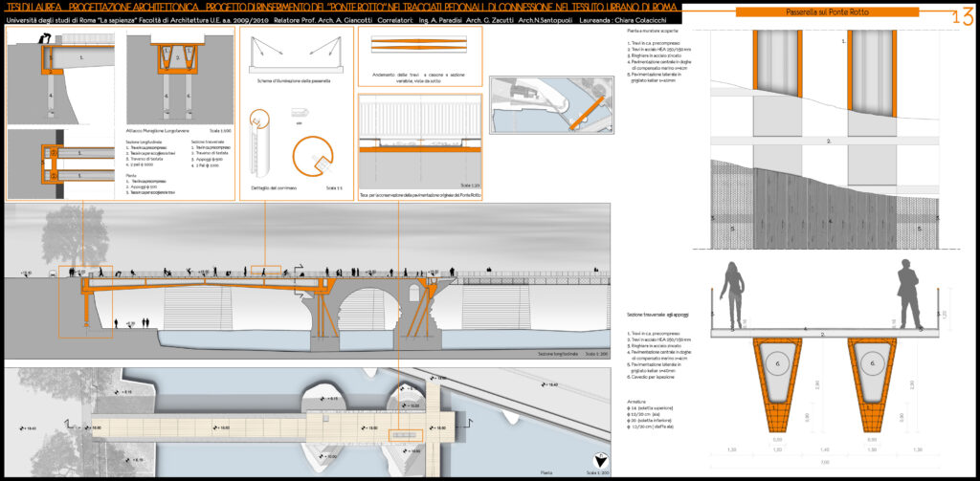Click the north arrow compass symbol
This screenshot has height=481, width=980.
tap(601, 459)
